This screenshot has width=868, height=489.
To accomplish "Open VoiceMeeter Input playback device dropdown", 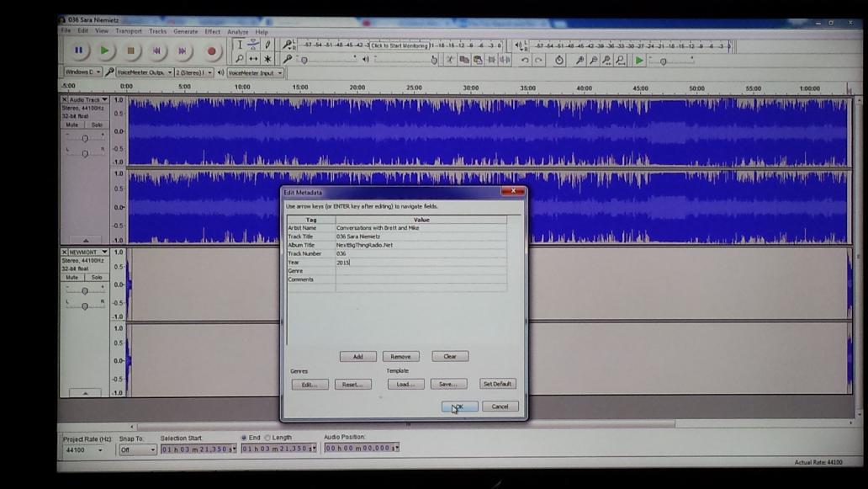I will pos(256,72).
